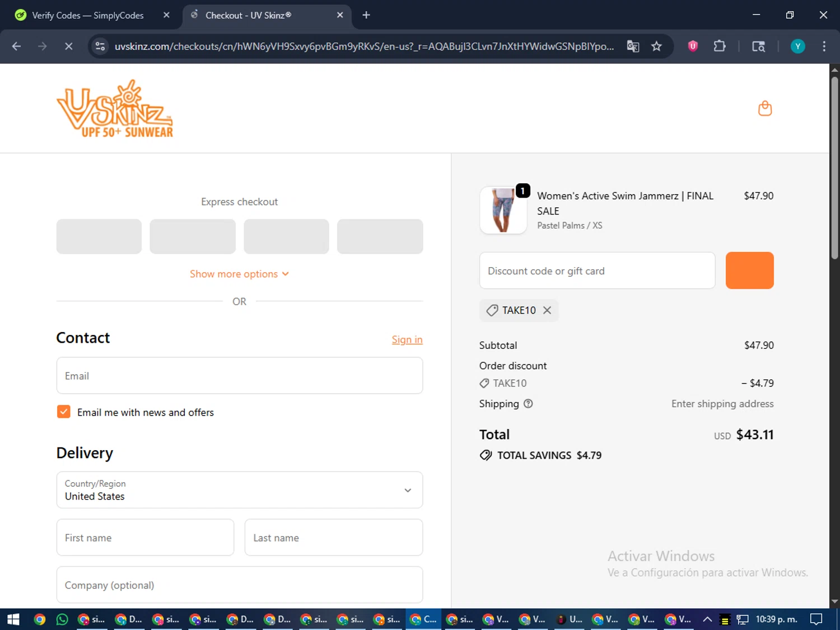Expand Show more options for express checkout

point(239,274)
